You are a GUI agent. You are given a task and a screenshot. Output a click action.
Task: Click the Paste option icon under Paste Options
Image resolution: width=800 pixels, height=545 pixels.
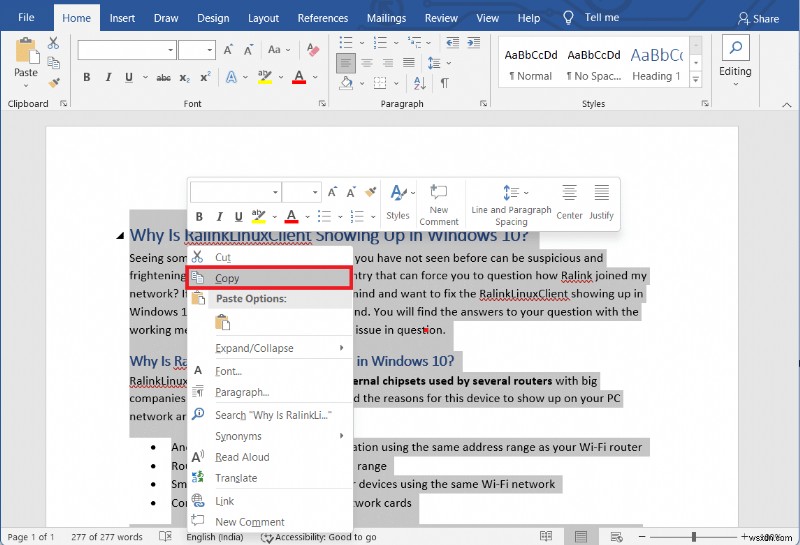click(x=222, y=323)
